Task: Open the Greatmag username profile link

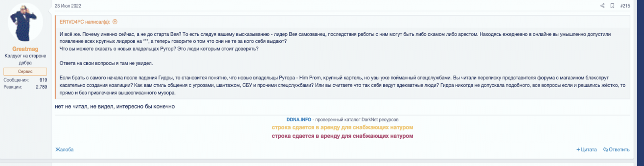Action: [25, 49]
